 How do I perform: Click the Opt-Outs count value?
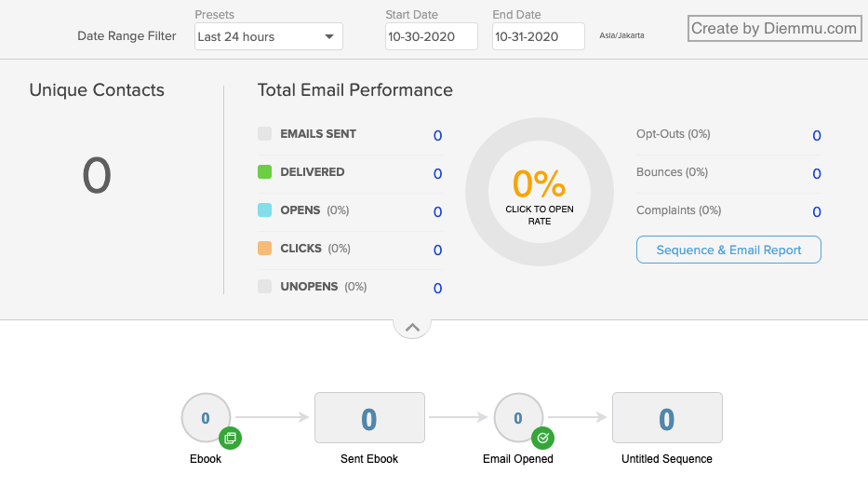[817, 136]
